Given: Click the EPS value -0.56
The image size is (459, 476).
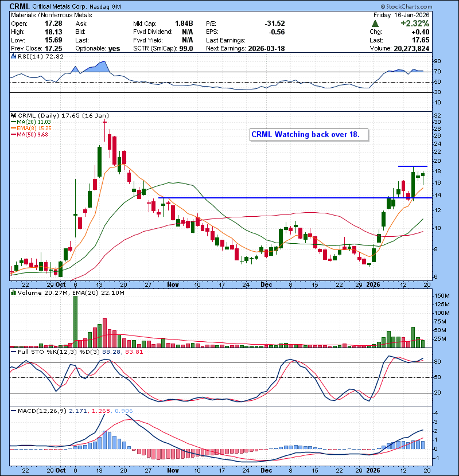Looking at the screenshot, I should coord(277,32).
